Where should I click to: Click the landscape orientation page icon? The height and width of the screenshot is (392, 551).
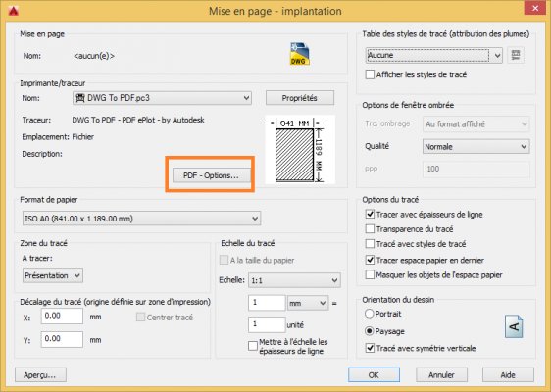click(x=514, y=326)
